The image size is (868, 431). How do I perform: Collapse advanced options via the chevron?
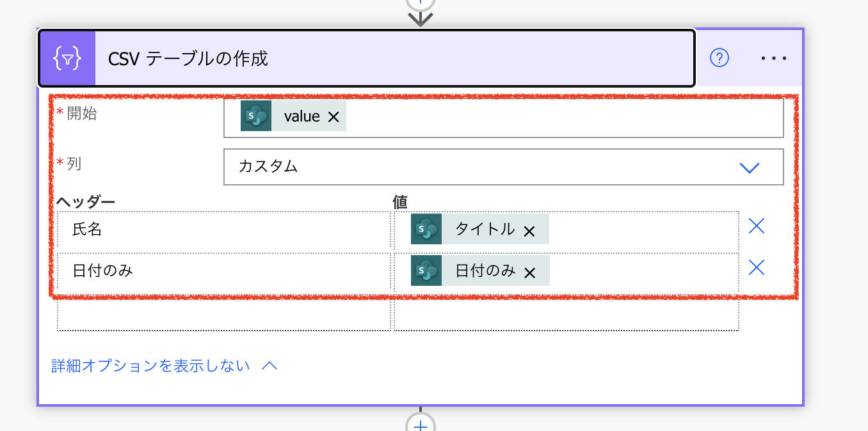click(269, 365)
